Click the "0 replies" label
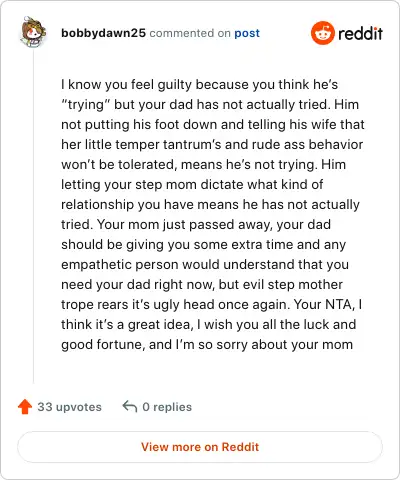This screenshot has width=400, height=480. click(x=167, y=407)
